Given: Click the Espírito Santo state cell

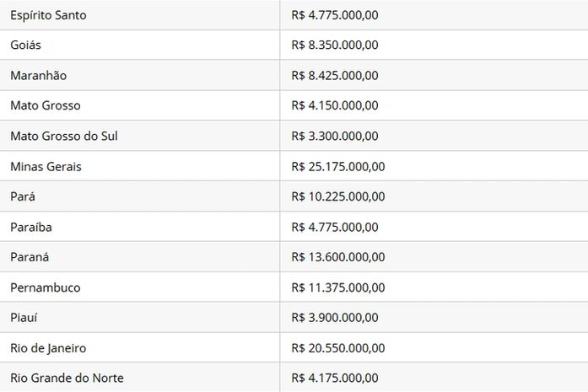Looking at the screenshot, I should 48,15.
